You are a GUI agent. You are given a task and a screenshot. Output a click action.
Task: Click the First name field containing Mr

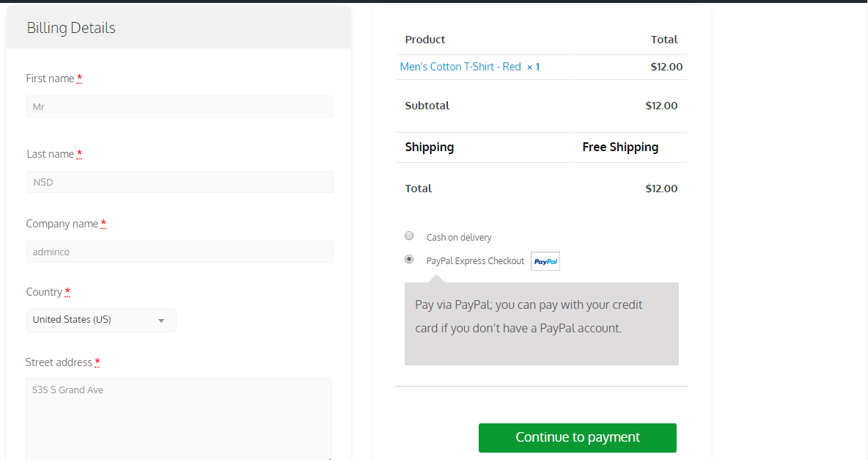pyautogui.click(x=179, y=106)
